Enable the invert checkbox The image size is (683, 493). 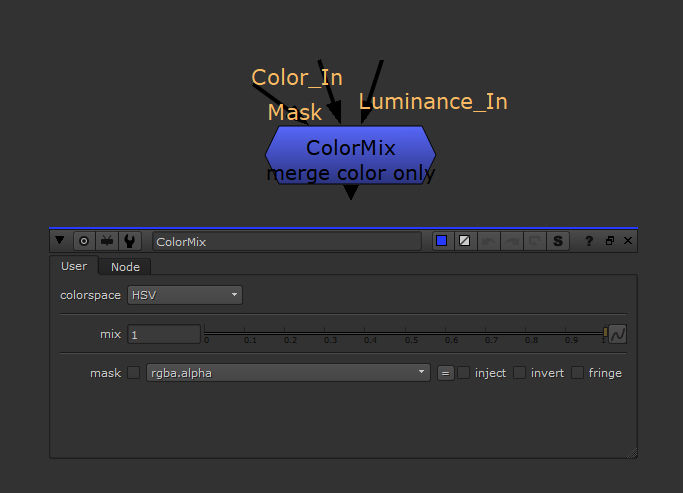tap(520, 373)
